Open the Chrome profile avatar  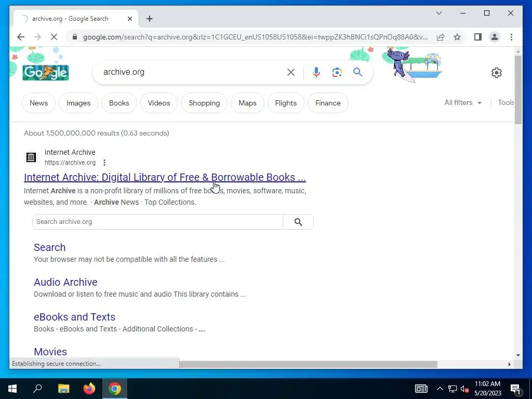tap(495, 37)
